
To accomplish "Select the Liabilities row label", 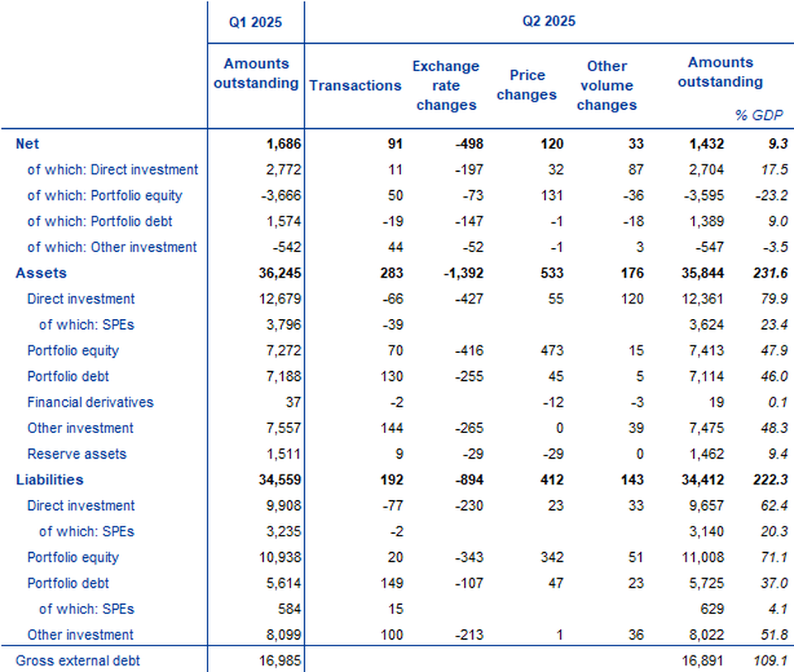I will tap(50, 479).
